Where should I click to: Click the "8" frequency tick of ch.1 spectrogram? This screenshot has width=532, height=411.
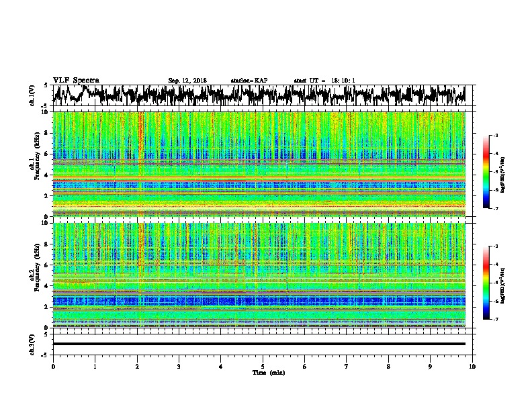47,133
